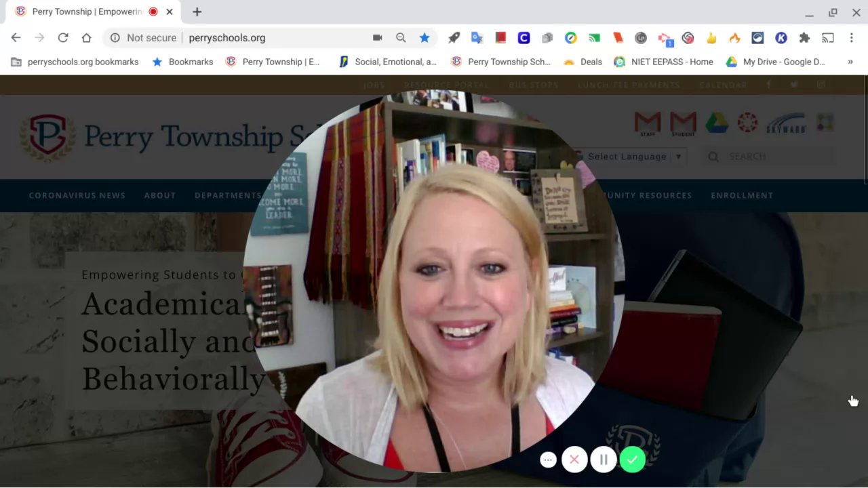Image resolution: width=868 pixels, height=488 pixels.
Task: Open the Departments menu item
Action: pyautogui.click(x=228, y=195)
